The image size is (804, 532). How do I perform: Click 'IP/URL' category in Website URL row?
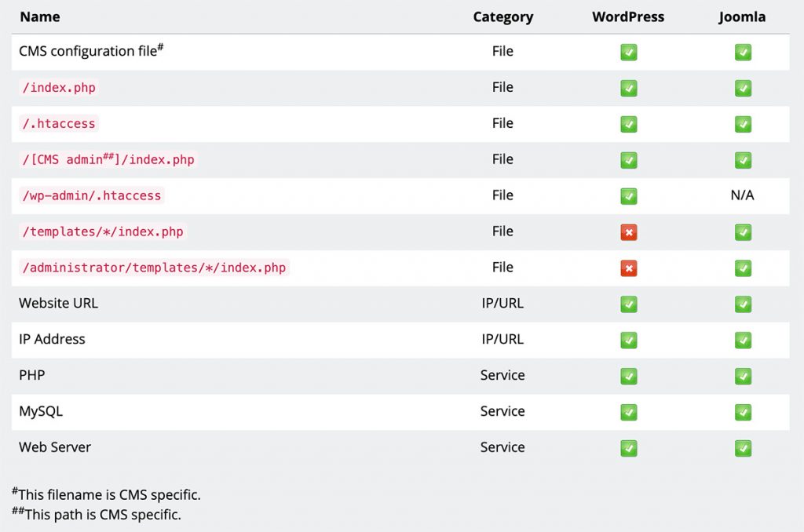pos(502,304)
